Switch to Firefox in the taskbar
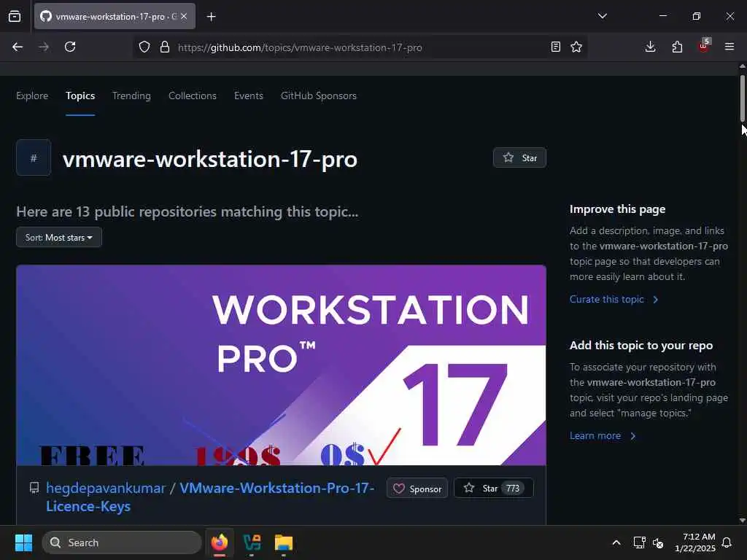 [x=219, y=542]
